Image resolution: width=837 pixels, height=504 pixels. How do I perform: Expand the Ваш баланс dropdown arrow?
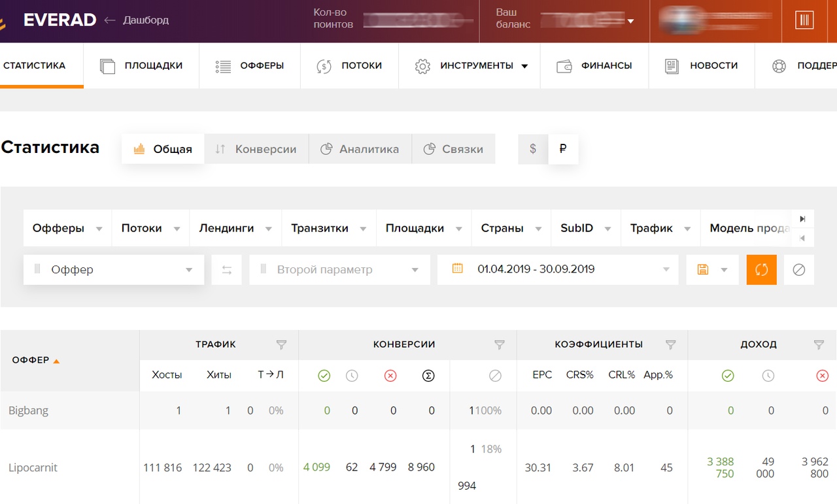[x=631, y=21]
